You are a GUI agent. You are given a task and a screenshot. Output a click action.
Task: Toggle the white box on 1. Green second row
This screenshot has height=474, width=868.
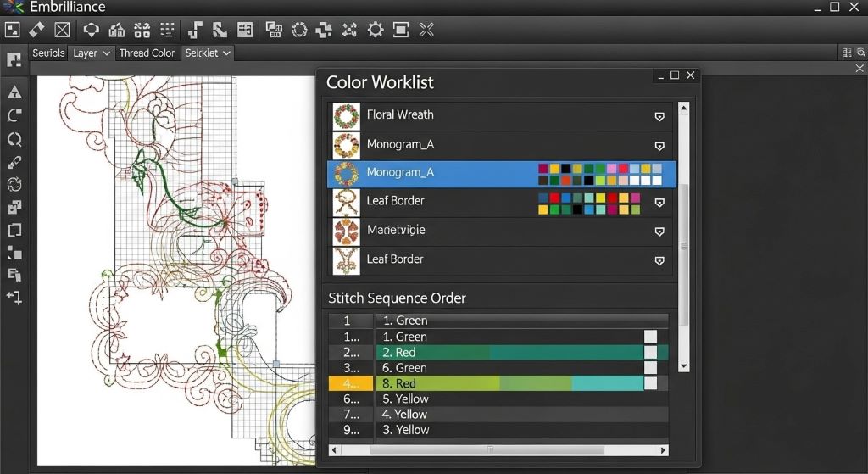click(650, 337)
